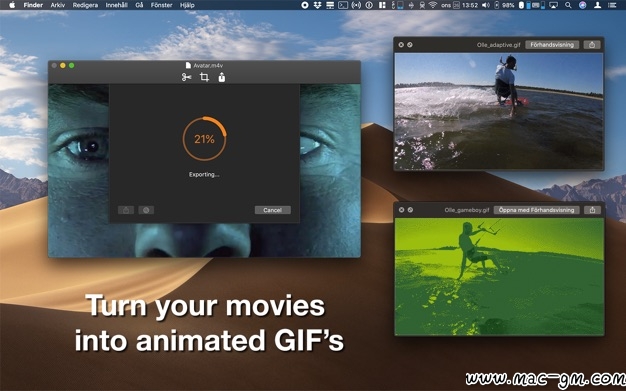Open the Redigera menu
626x391 pixels.
click(85, 5)
